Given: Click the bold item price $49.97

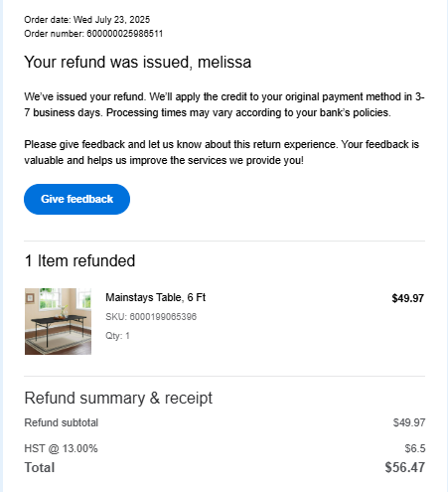Looking at the screenshot, I should [x=407, y=298].
